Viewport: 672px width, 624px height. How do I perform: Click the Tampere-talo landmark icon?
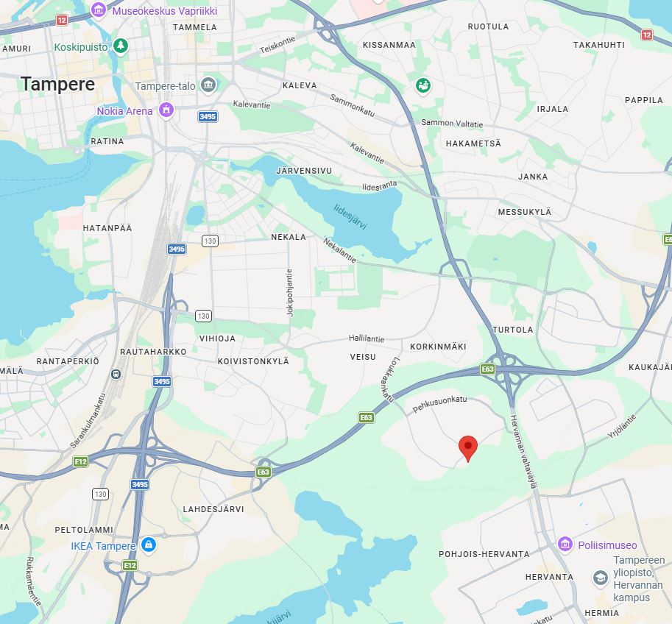[x=208, y=85]
